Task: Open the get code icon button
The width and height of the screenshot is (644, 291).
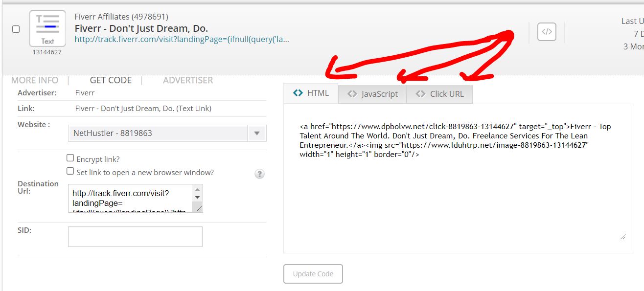Action: tap(547, 32)
